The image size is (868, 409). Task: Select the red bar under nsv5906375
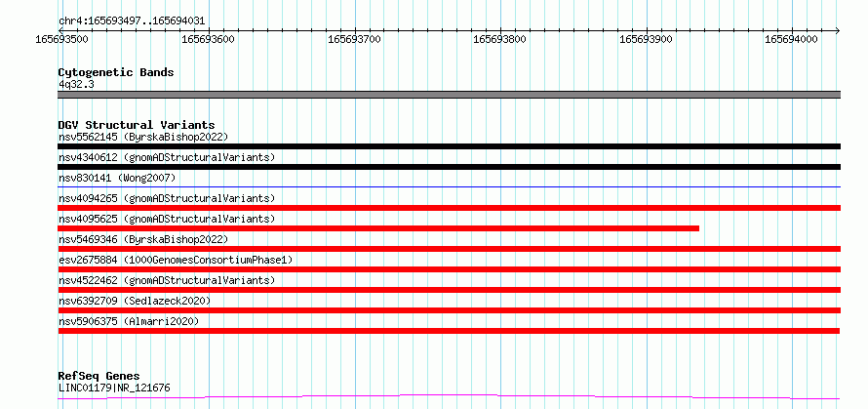pyautogui.click(x=449, y=331)
